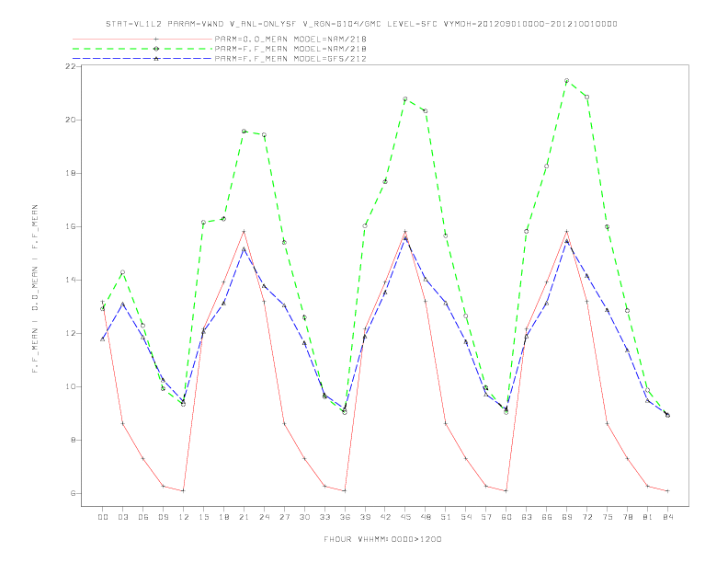728x563 pixels.
Task: Click x-axis forecast hour label 06
Action: click(143, 517)
